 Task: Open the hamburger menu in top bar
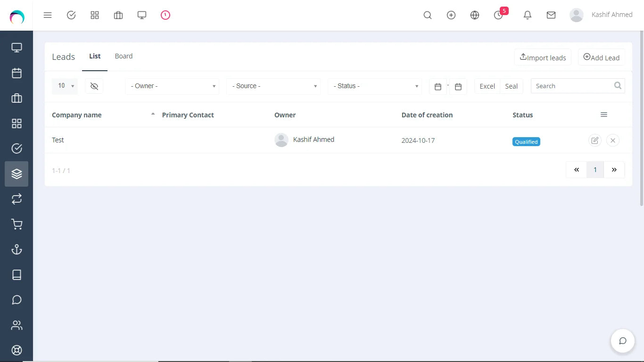point(48,15)
